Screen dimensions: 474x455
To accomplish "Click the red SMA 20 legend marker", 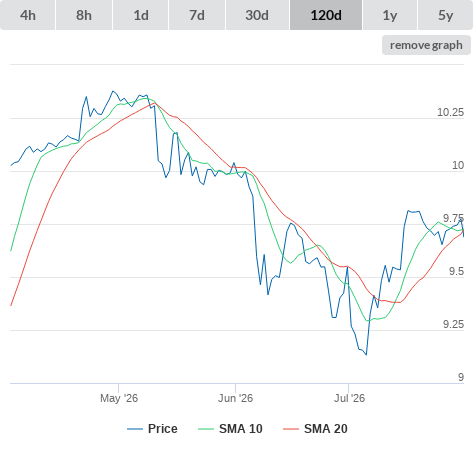I will pos(291,429).
